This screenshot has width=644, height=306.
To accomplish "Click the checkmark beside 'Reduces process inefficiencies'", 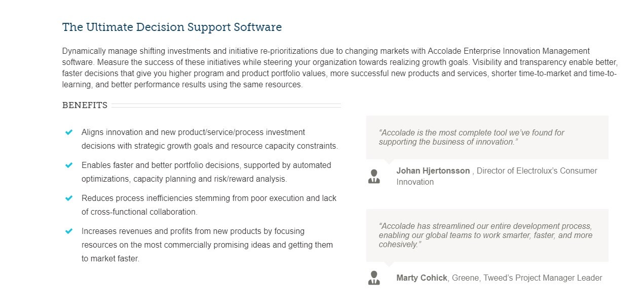I will click(x=69, y=198).
